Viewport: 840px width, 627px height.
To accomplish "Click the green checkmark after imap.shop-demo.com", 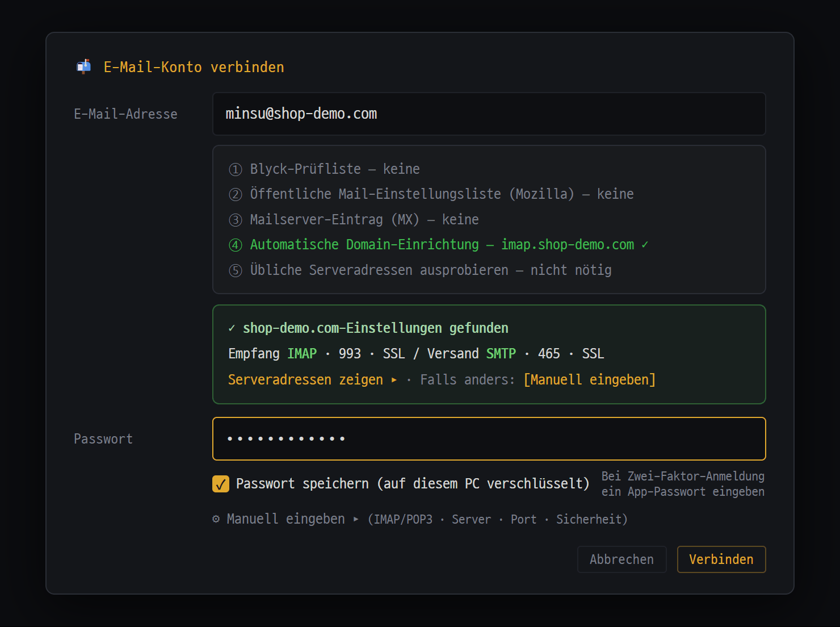I will click(x=645, y=245).
